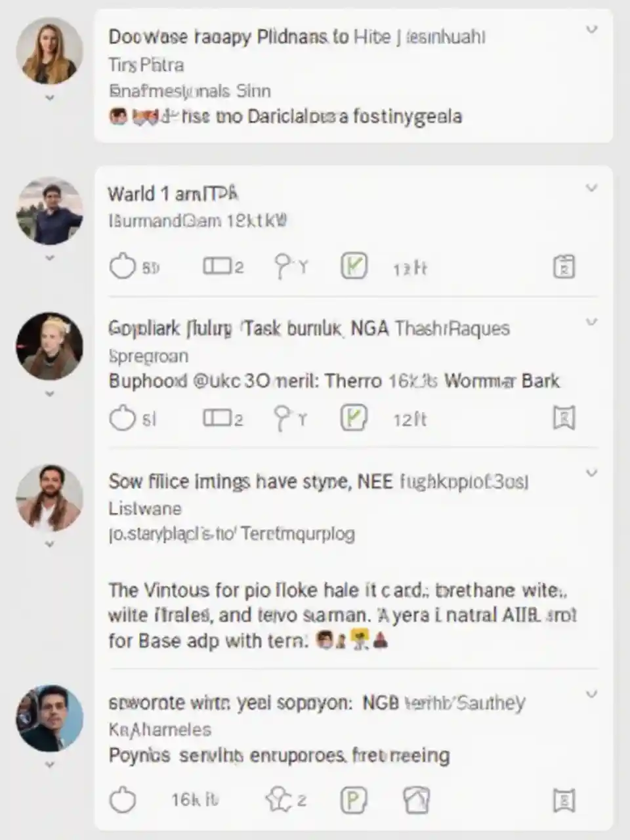Like the 'Gopliark' post by Spregroan
The height and width of the screenshot is (840, 630).
click(x=122, y=418)
